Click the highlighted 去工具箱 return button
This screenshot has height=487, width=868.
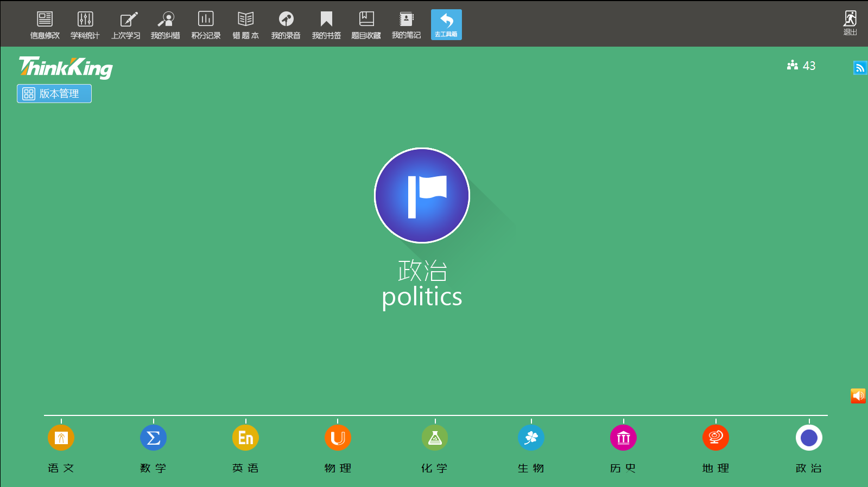pos(446,24)
